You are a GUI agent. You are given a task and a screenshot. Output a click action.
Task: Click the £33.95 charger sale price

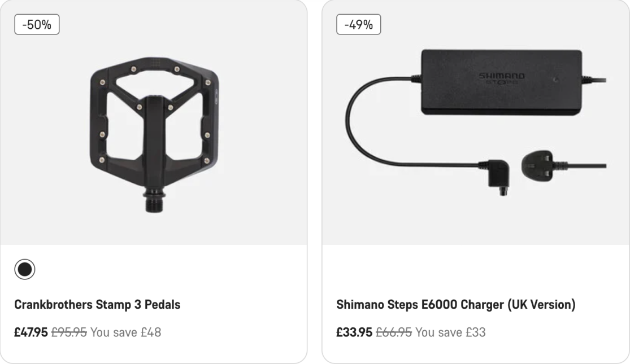coord(354,332)
